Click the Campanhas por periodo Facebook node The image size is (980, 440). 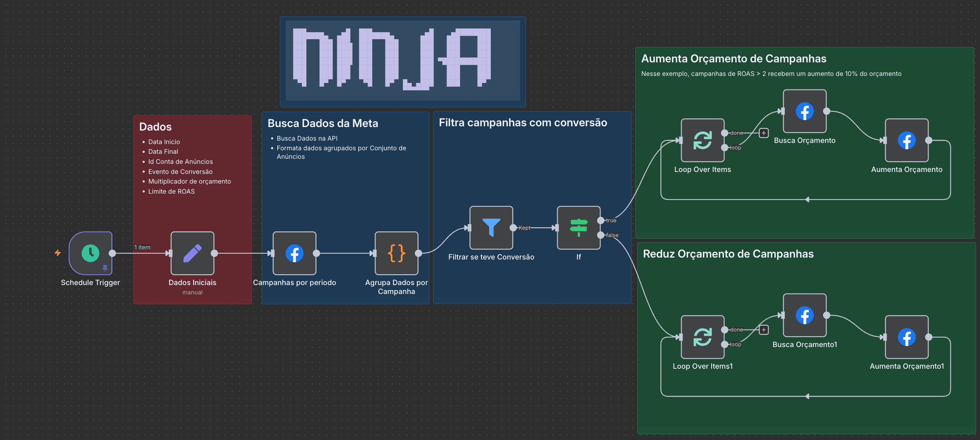(x=294, y=254)
